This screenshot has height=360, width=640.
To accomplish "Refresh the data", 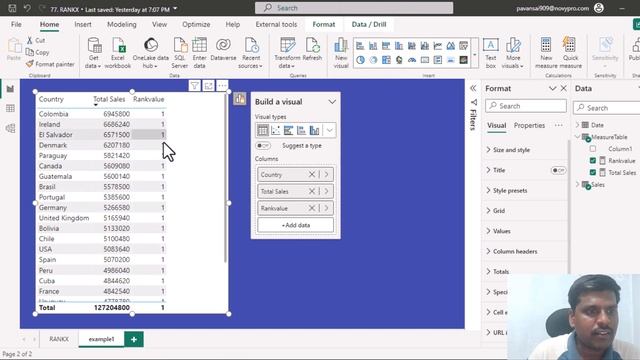I will (312, 49).
